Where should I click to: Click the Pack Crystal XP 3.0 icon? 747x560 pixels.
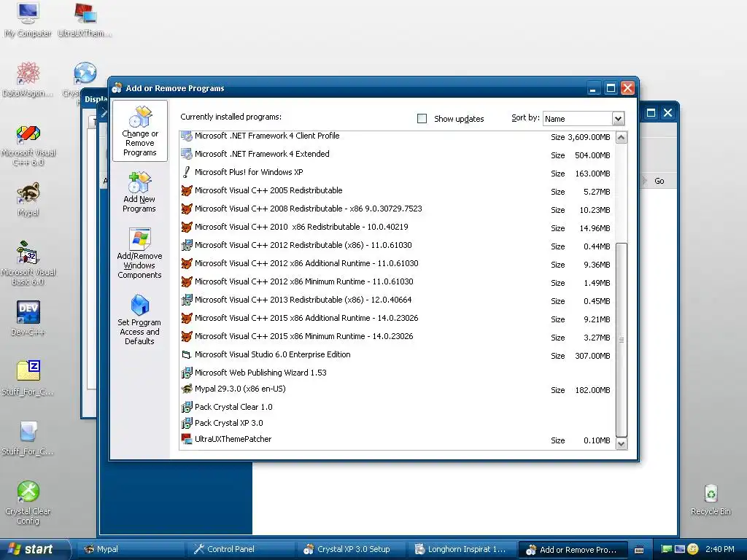187,424
